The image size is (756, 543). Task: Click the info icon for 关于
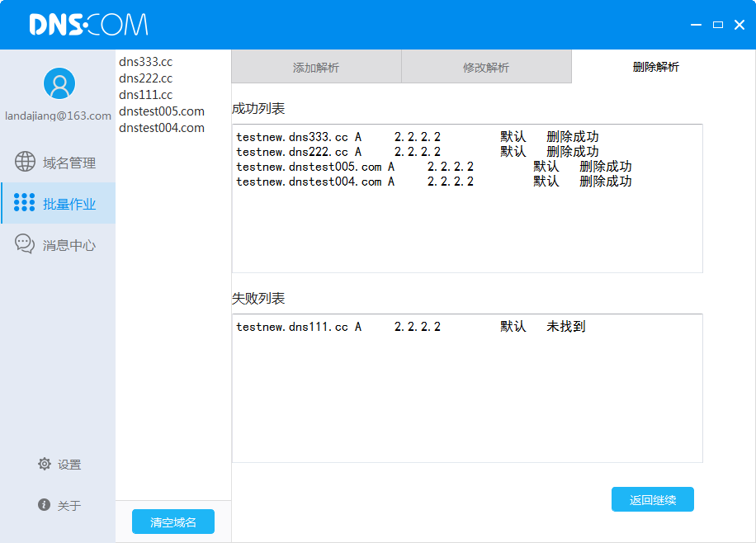pos(45,504)
